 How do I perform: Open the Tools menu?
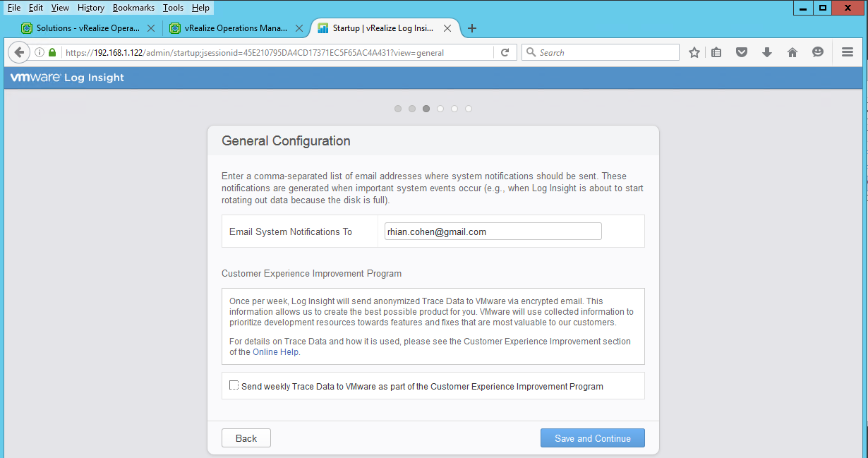[x=173, y=8]
